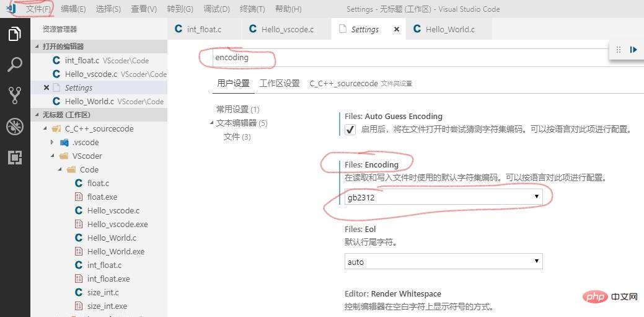Switch to the int_float.c editor tab

(204, 29)
